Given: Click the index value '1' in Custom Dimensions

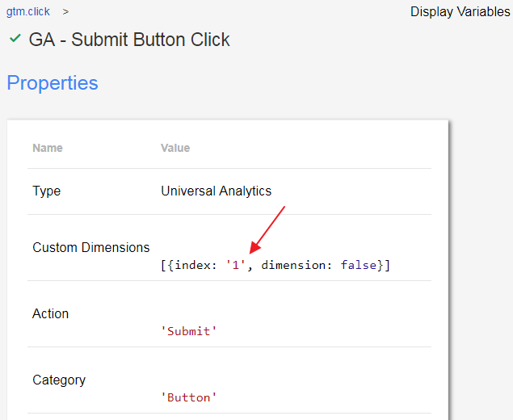Looking at the screenshot, I should (235, 265).
